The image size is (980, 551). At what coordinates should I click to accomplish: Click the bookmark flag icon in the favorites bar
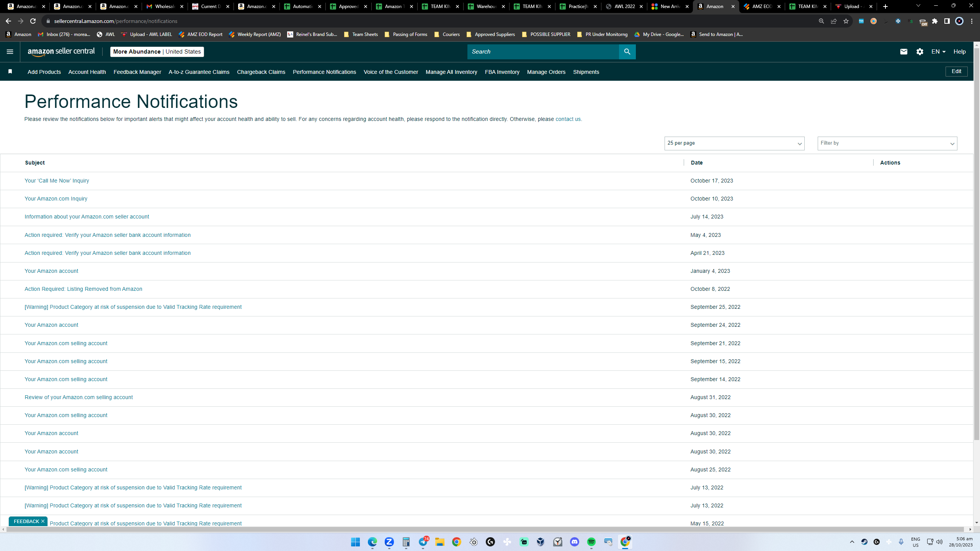coord(10,72)
